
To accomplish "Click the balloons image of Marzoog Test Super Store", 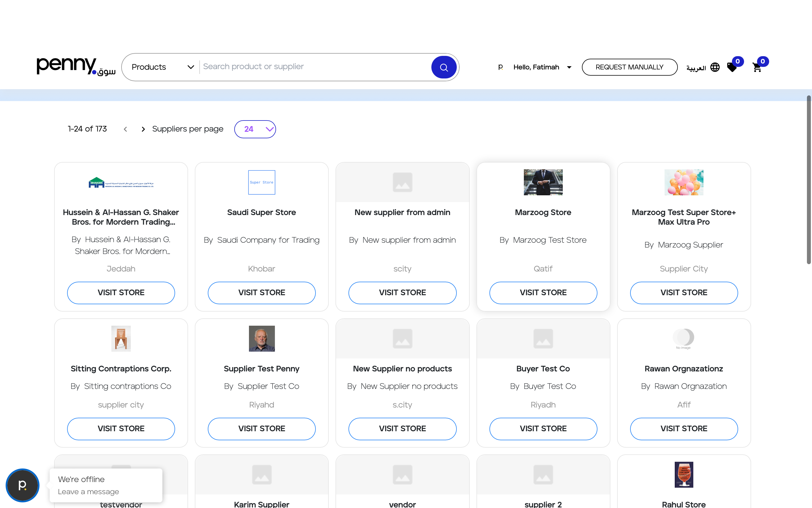I will tap(684, 182).
